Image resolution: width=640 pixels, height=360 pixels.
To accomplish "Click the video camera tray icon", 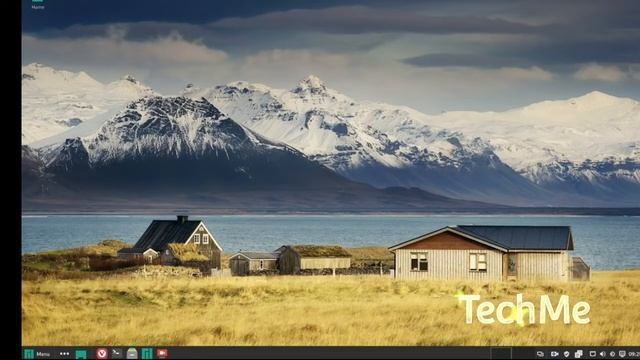I will (554, 354).
